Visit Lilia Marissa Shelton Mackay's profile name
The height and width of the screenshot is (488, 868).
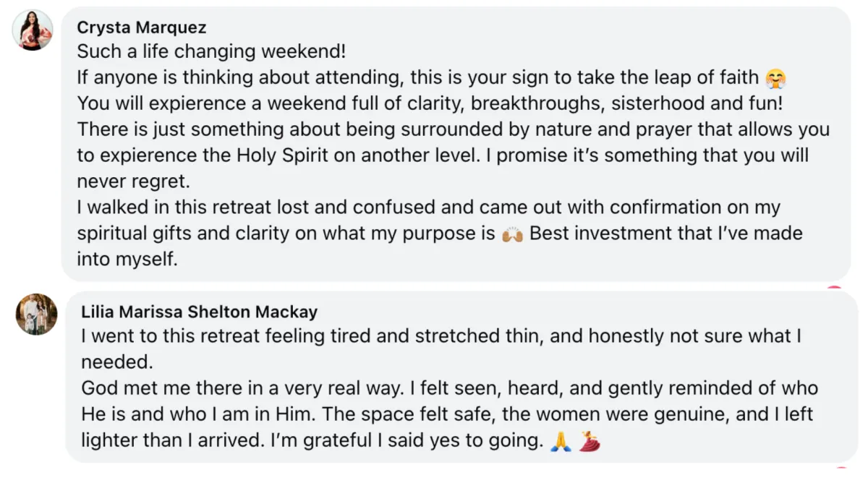[199, 312]
